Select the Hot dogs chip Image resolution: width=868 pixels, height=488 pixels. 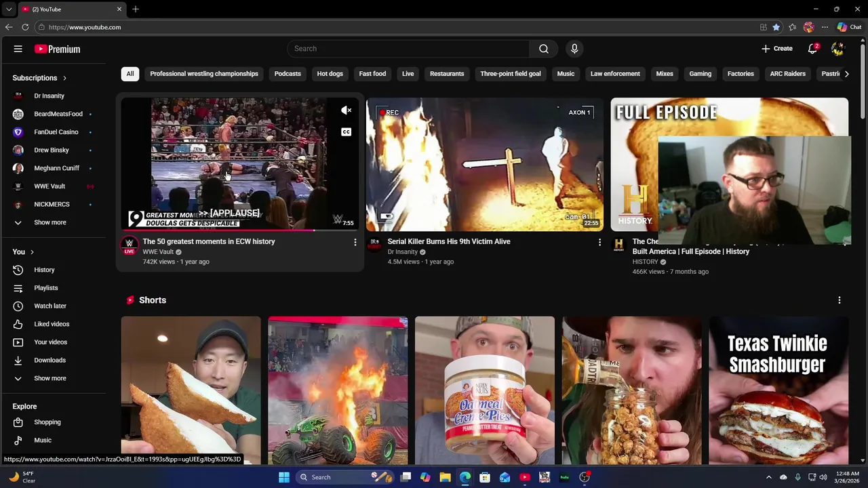tap(330, 74)
